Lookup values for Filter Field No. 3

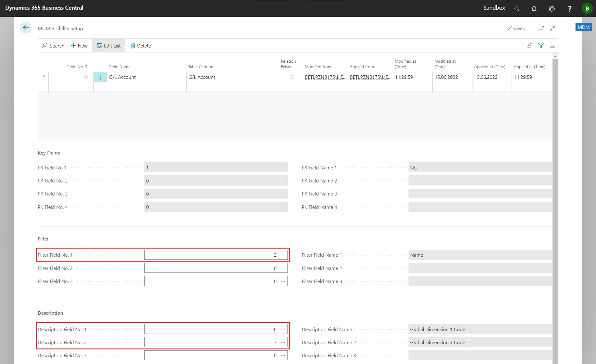(283, 281)
